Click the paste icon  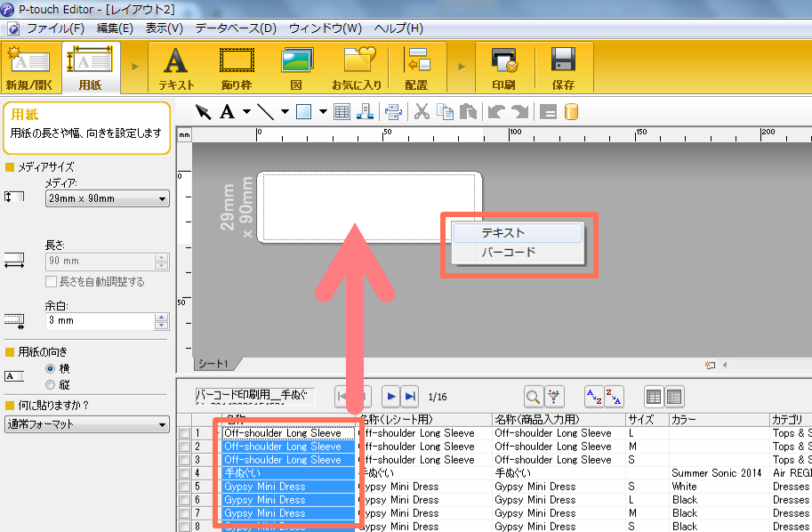[x=468, y=112]
